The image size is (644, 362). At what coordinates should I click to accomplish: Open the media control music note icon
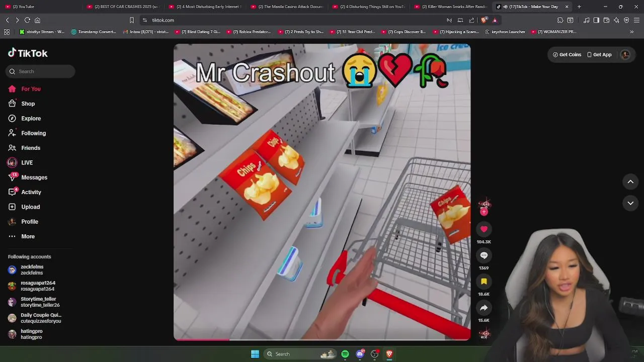[x=586, y=20]
